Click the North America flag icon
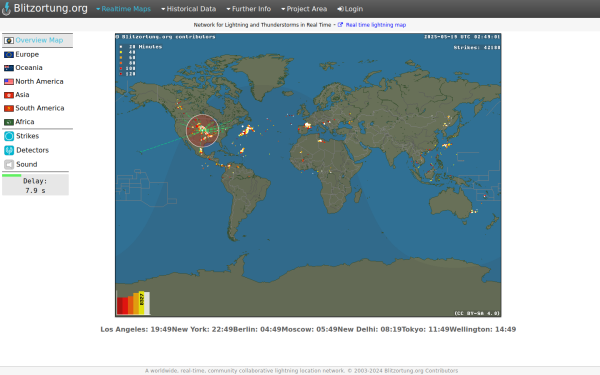The width and height of the screenshot is (600, 375). point(9,82)
